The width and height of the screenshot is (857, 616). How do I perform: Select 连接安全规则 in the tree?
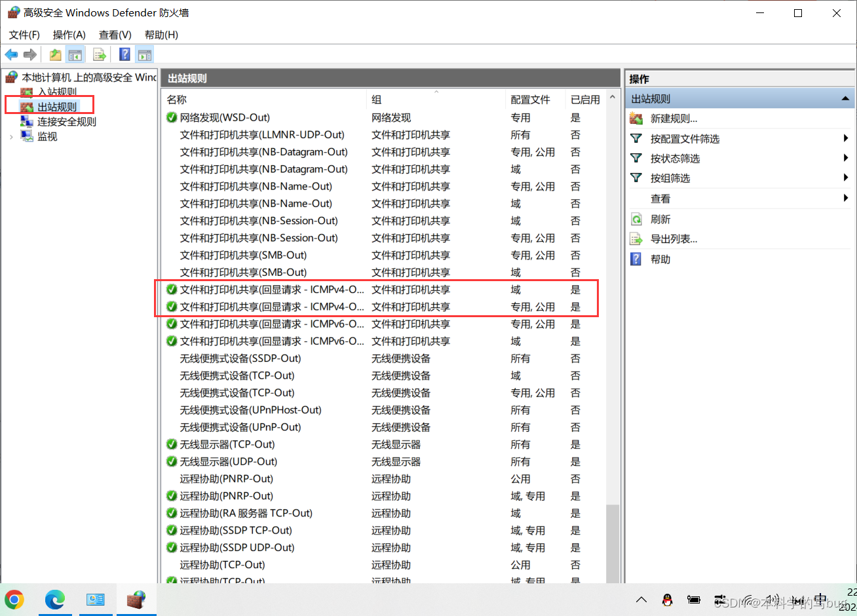(x=67, y=122)
